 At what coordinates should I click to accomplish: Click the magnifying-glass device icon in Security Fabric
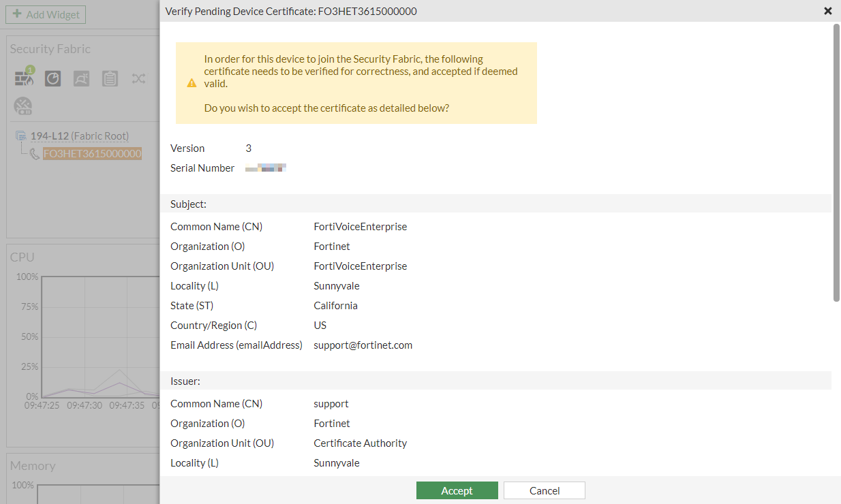81,78
